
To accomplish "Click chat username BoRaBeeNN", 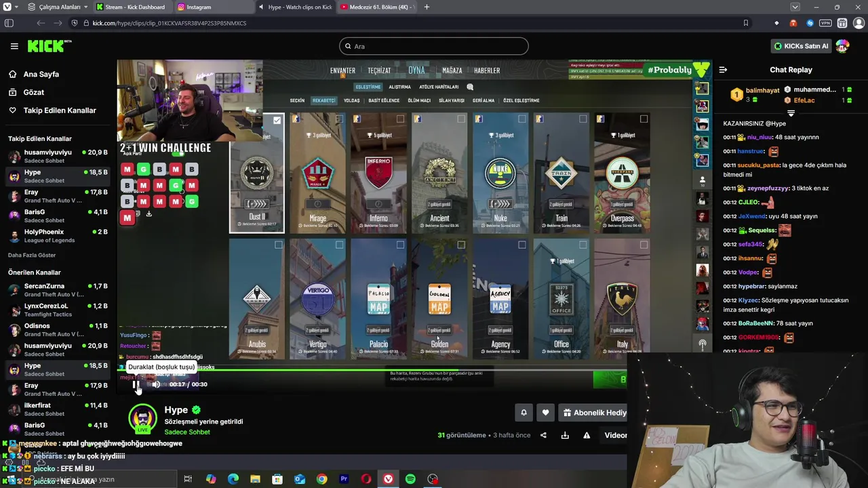I will [x=755, y=323].
